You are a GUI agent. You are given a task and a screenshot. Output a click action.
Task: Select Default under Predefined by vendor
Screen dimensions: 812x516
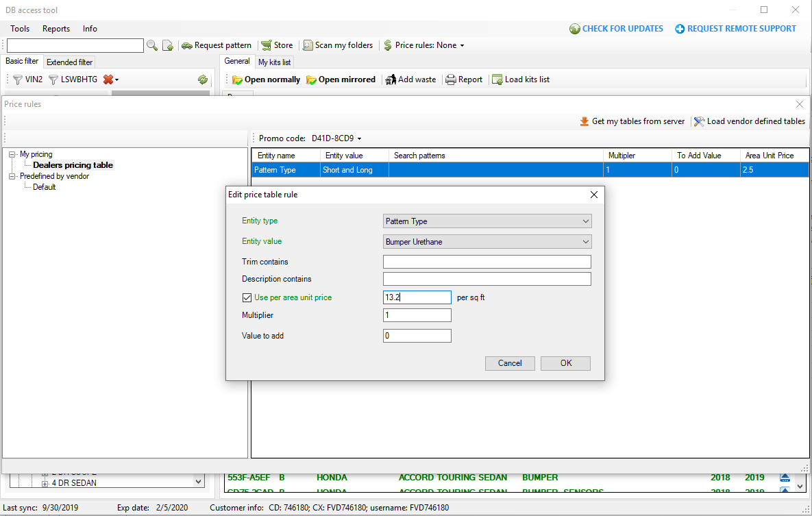[45, 187]
